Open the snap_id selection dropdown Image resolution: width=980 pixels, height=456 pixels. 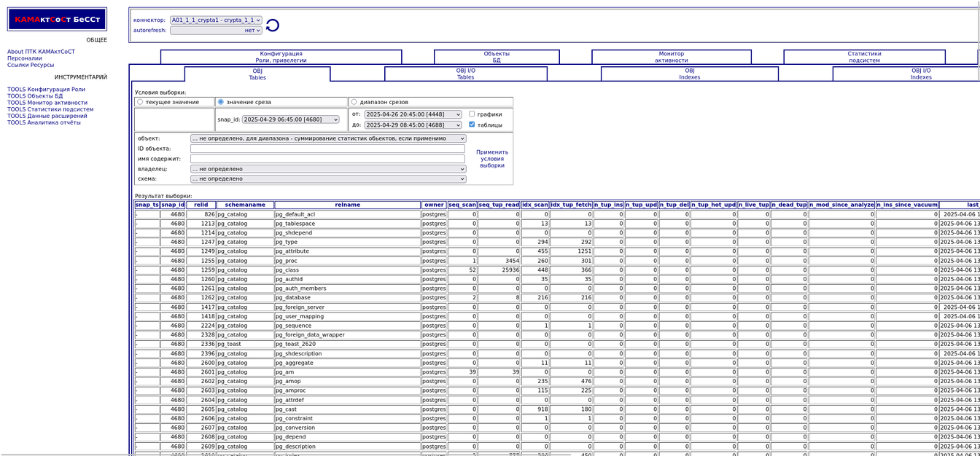290,119
